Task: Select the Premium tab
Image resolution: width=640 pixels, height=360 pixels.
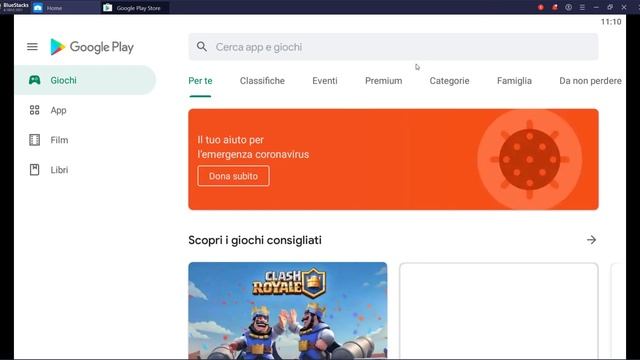Action: click(x=383, y=81)
